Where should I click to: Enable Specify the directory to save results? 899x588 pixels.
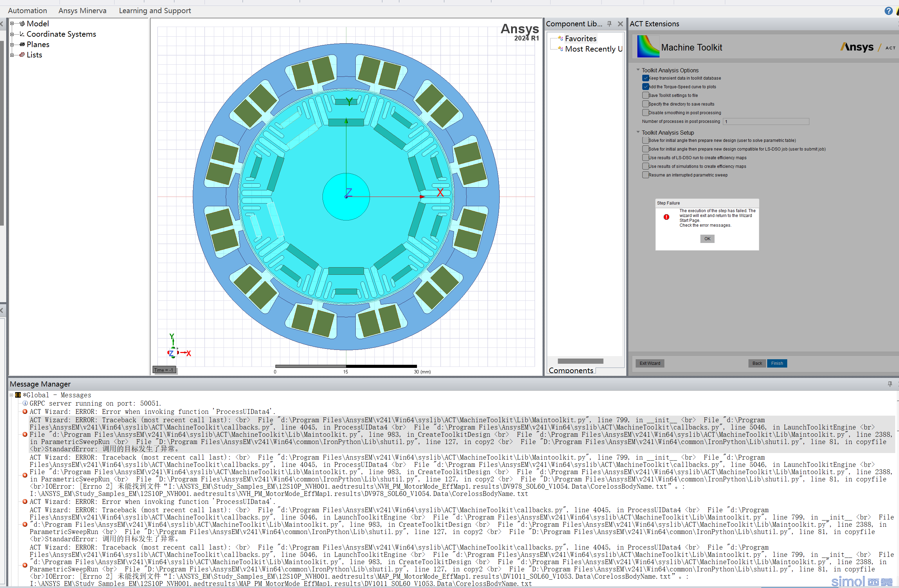pos(646,104)
